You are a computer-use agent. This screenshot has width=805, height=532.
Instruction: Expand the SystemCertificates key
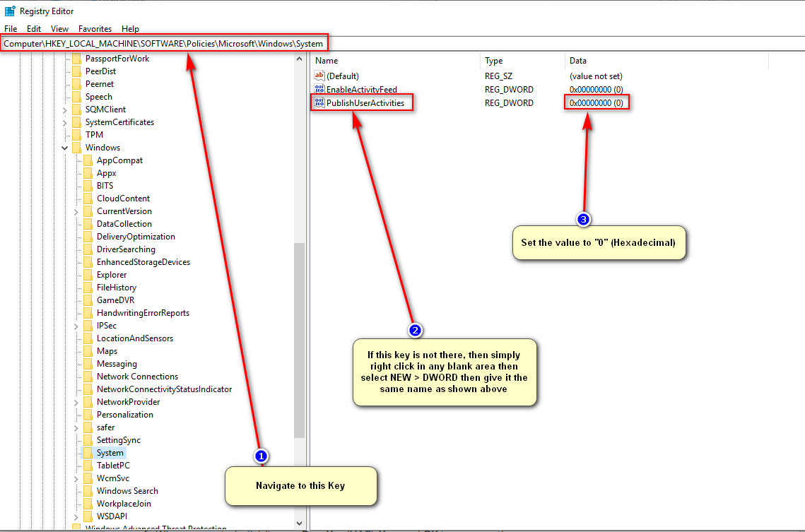tap(65, 123)
